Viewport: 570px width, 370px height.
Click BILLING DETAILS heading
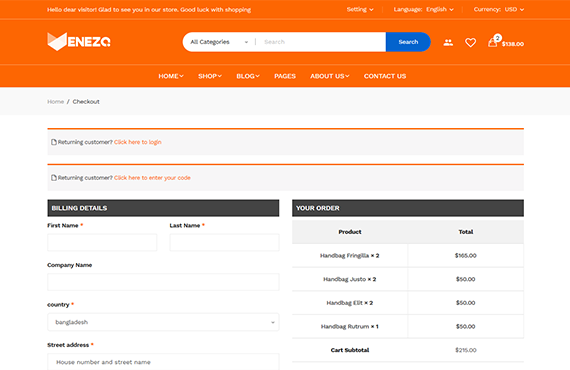(79, 208)
